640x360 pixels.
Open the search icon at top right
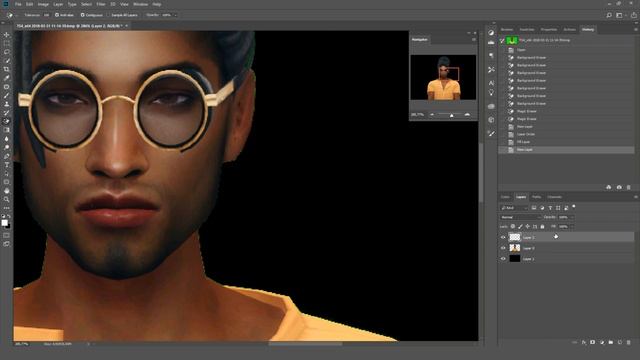609,15
